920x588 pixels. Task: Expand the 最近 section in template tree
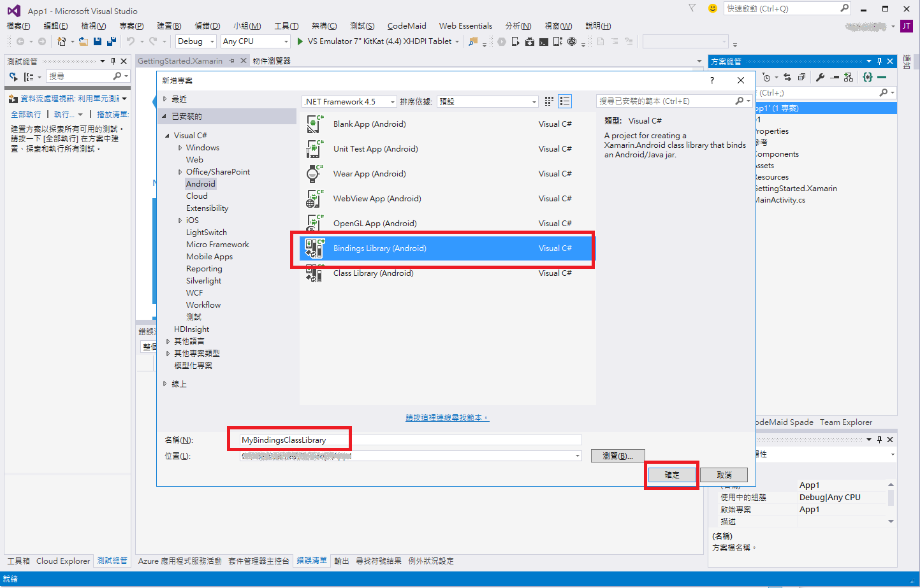point(164,99)
